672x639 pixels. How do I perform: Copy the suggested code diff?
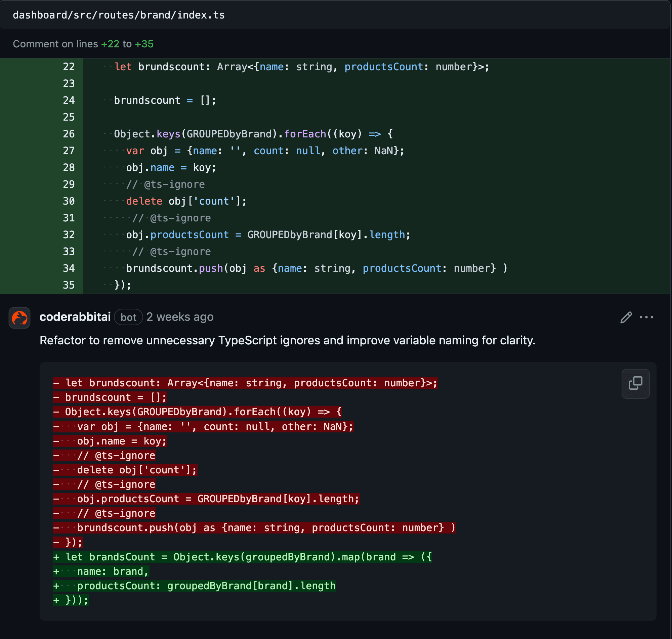tap(635, 384)
